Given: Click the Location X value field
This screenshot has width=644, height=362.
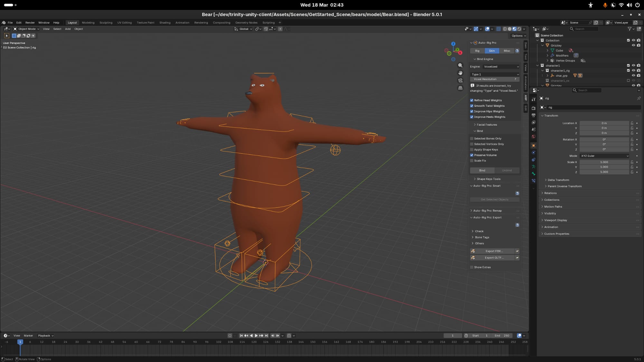Looking at the screenshot, I should point(604,123).
